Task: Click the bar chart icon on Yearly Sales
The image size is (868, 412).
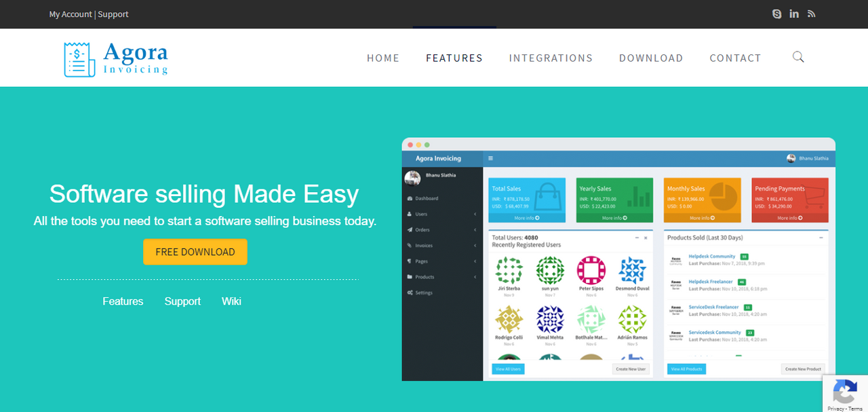Action: point(637,196)
